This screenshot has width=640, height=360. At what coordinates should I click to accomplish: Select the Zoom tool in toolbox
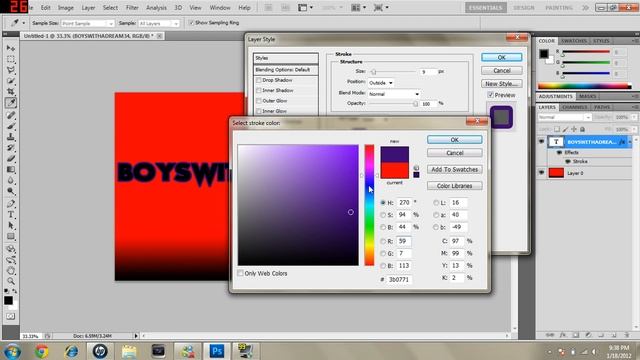[x=11, y=281]
